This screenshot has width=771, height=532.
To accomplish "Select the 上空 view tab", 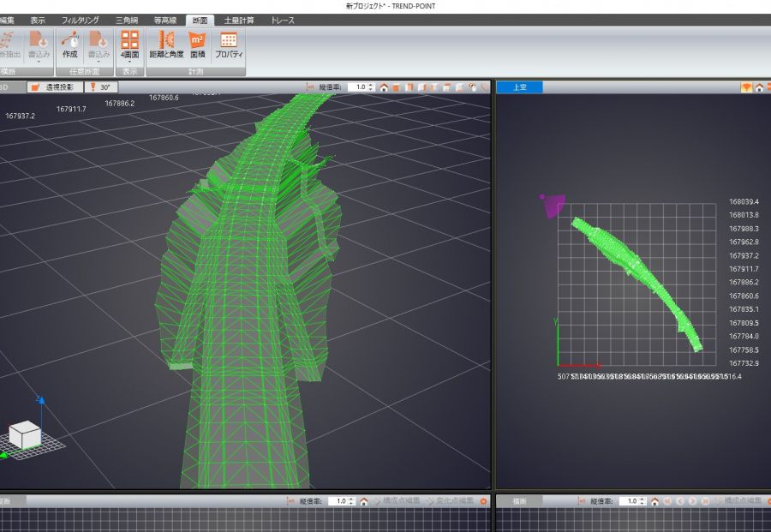I will (x=519, y=87).
